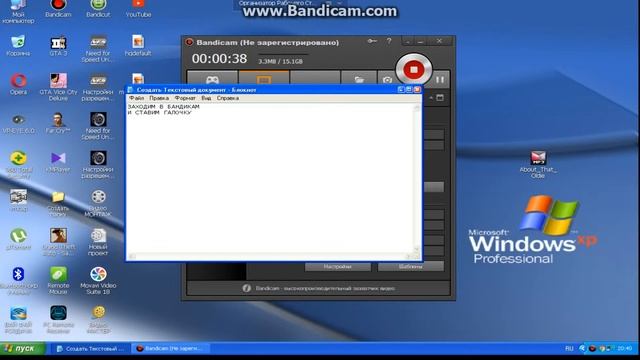This screenshot has width=640, height=360.
Task: Click the Notepad vertical scrollbar
Action: pos(417,178)
